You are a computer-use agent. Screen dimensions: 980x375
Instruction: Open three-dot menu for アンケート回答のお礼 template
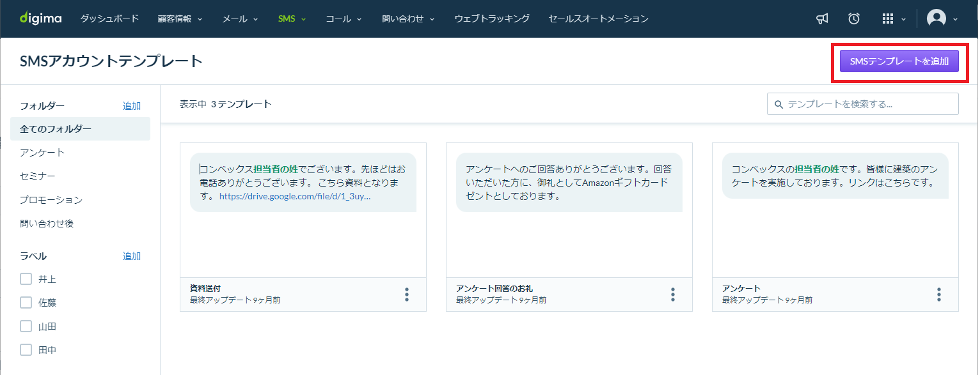[x=673, y=295]
